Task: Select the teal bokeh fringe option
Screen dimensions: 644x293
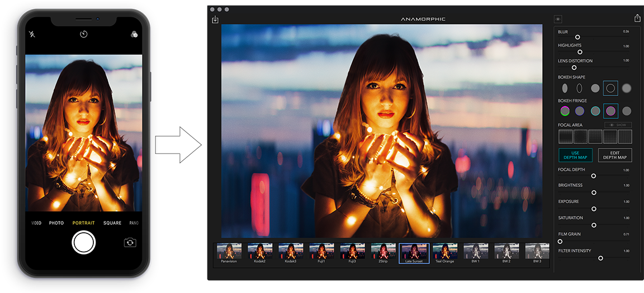Action: pyautogui.click(x=595, y=111)
